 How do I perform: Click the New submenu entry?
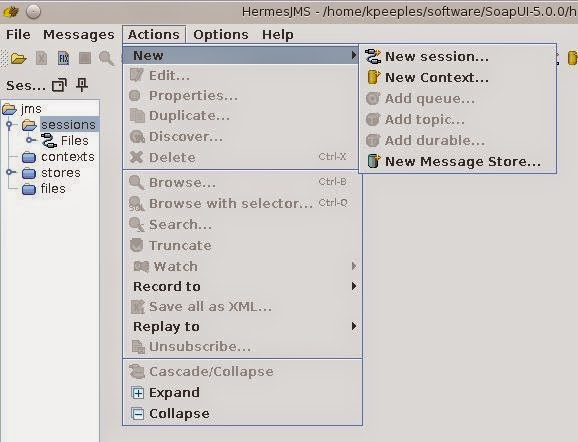click(x=241, y=55)
